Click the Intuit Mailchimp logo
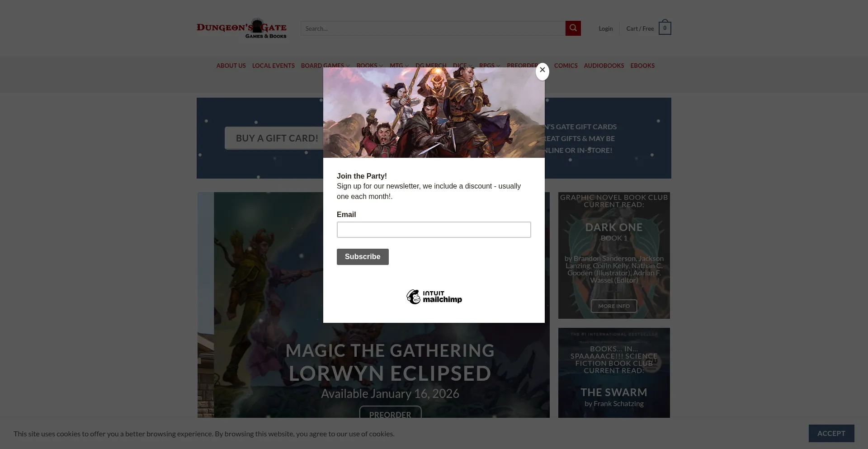The image size is (868, 449). [434, 297]
